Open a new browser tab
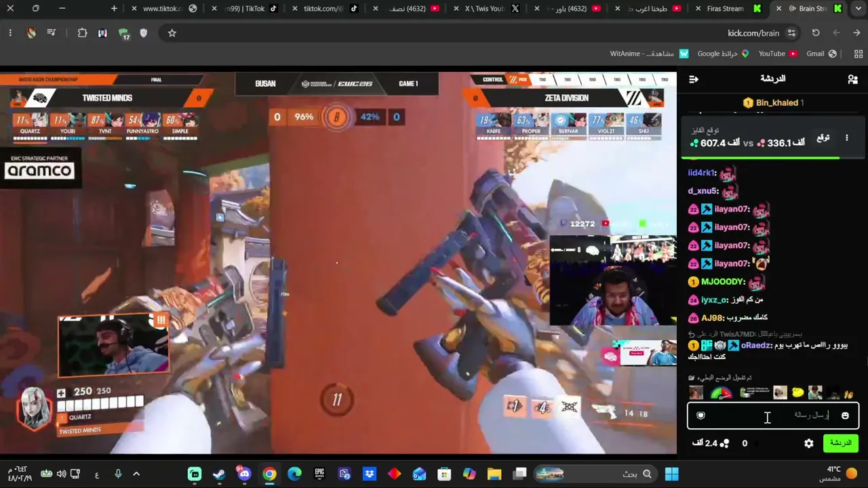868x488 pixels. click(x=114, y=8)
